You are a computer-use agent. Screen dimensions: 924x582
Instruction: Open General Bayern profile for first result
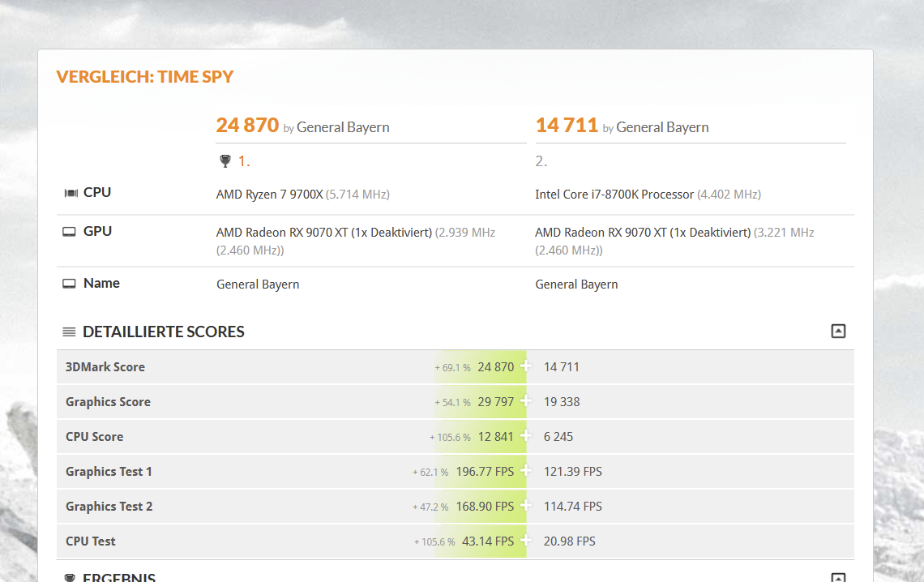[x=343, y=127]
